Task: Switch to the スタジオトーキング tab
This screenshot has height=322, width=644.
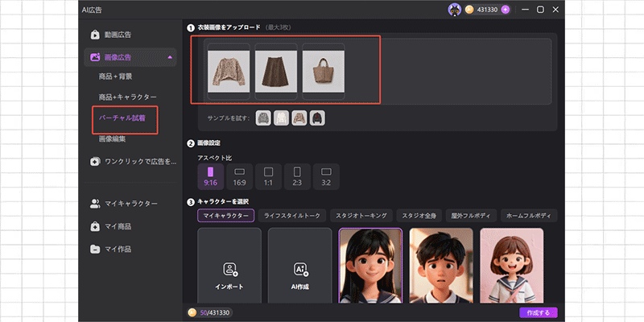Action: coord(361,216)
